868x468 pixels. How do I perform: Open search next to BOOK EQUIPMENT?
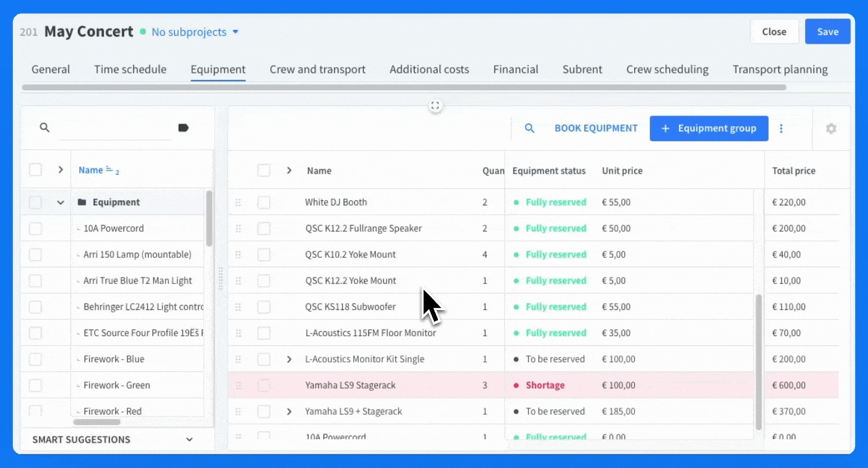click(x=530, y=128)
